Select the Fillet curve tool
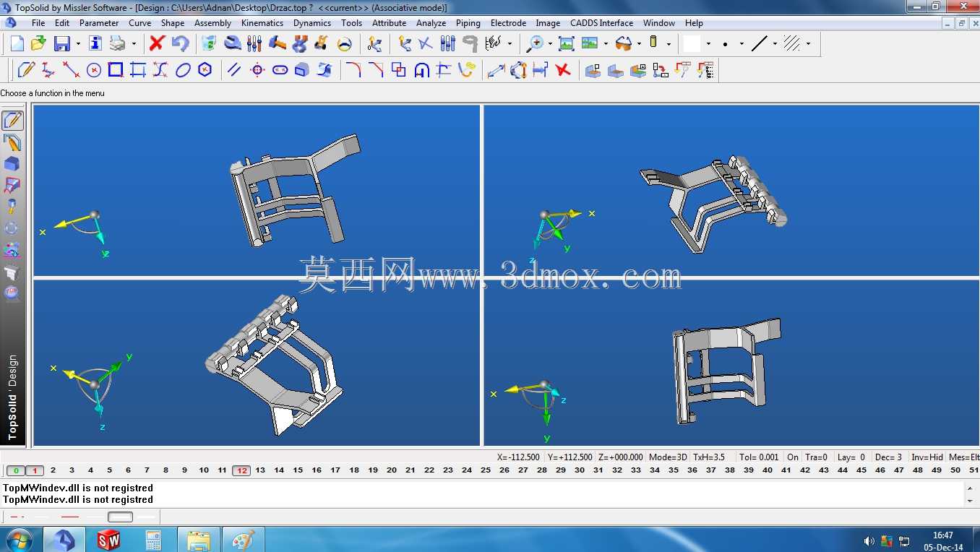 point(353,70)
